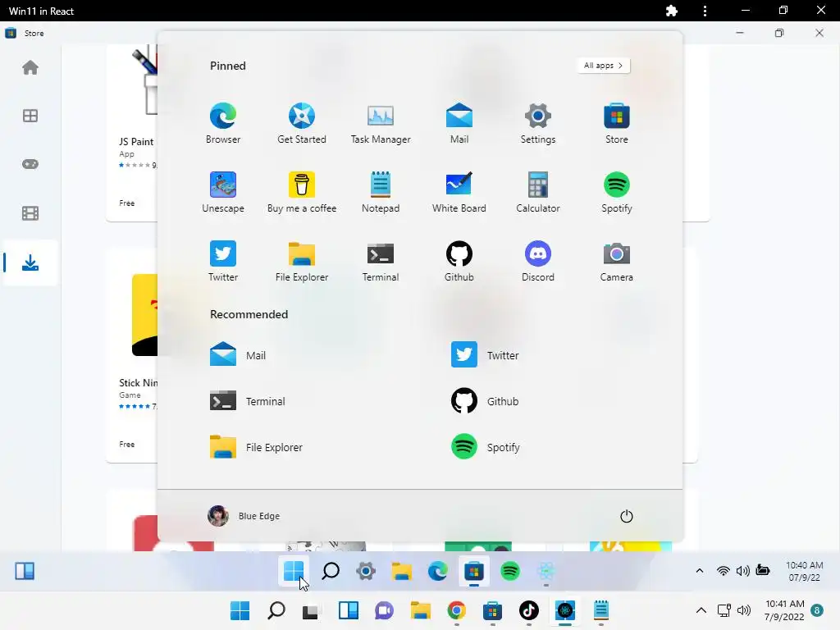This screenshot has width=840, height=630.
Task: Open Buy me a coffee app
Action: coord(302,192)
